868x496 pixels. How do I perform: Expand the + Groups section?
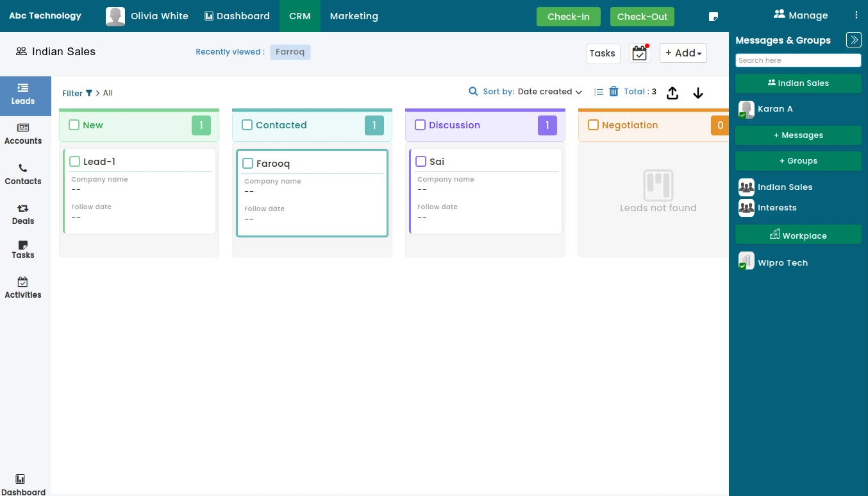pos(798,161)
